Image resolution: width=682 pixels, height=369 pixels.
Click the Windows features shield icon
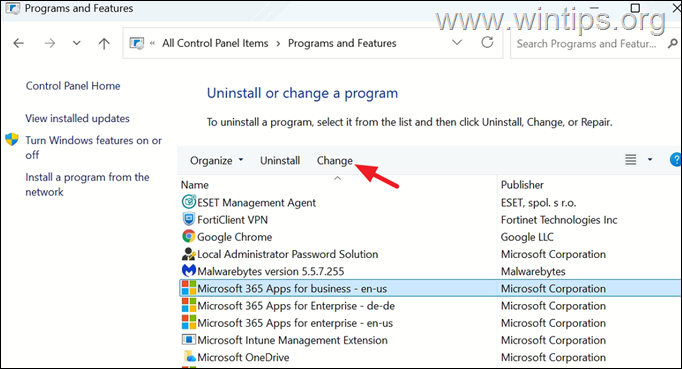pyautogui.click(x=12, y=140)
